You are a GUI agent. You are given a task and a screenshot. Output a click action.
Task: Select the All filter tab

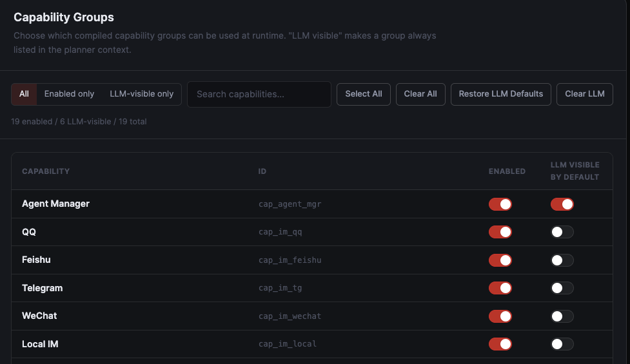[x=24, y=94]
